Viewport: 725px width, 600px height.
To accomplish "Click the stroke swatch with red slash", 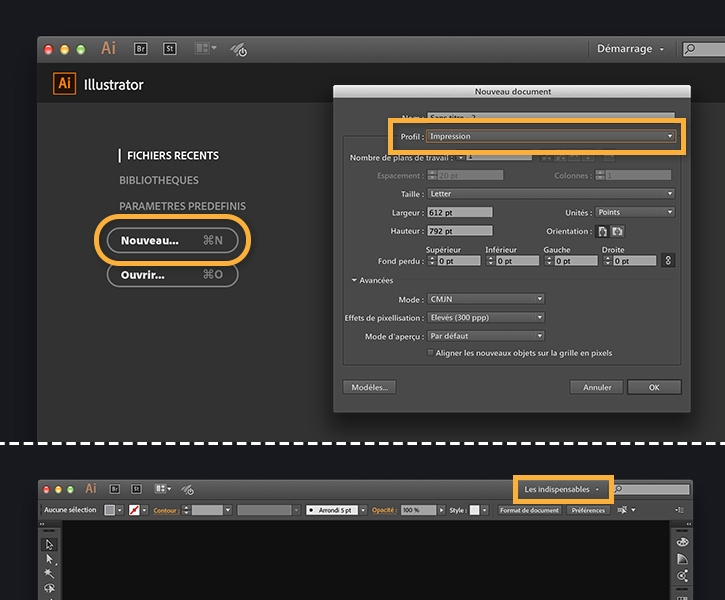I will (x=134, y=510).
